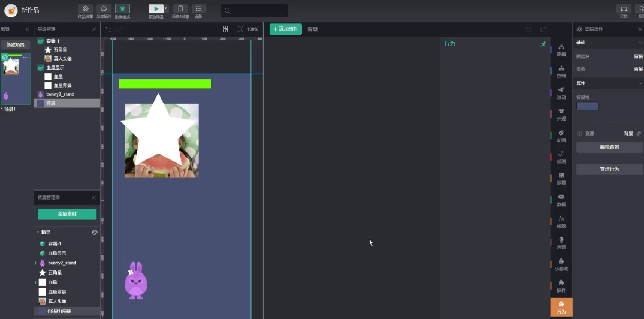Click the canvas adjustment sliders icon
This screenshot has height=319, width=644.
coord(225,29)
